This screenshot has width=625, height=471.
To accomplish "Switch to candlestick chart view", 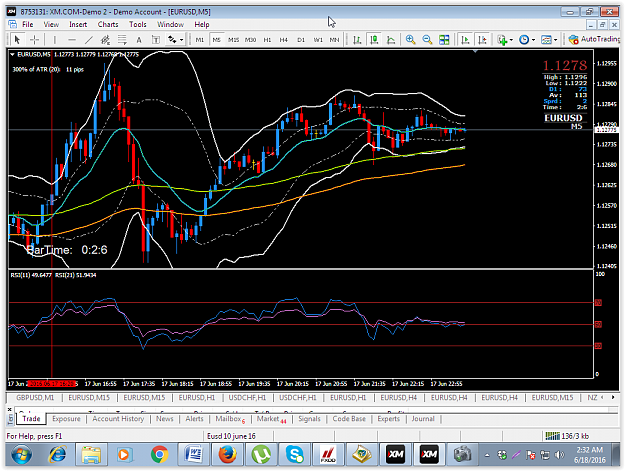I will (374, 39).
